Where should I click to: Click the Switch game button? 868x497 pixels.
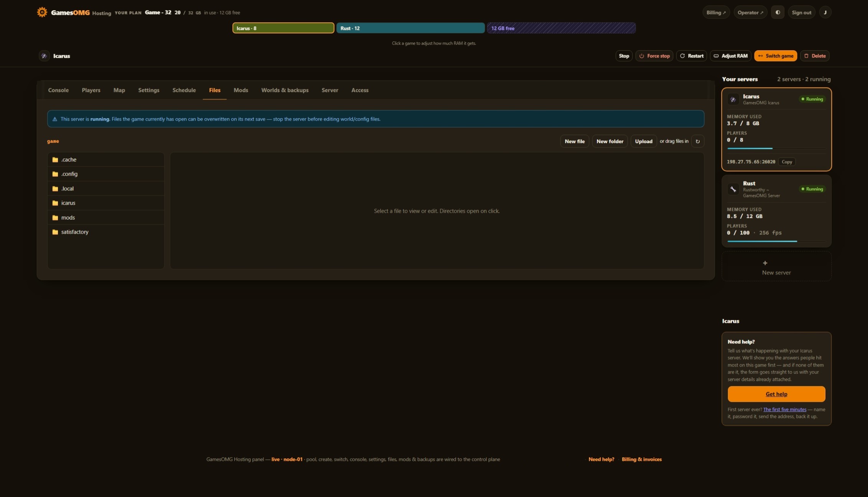pos(776,56)
